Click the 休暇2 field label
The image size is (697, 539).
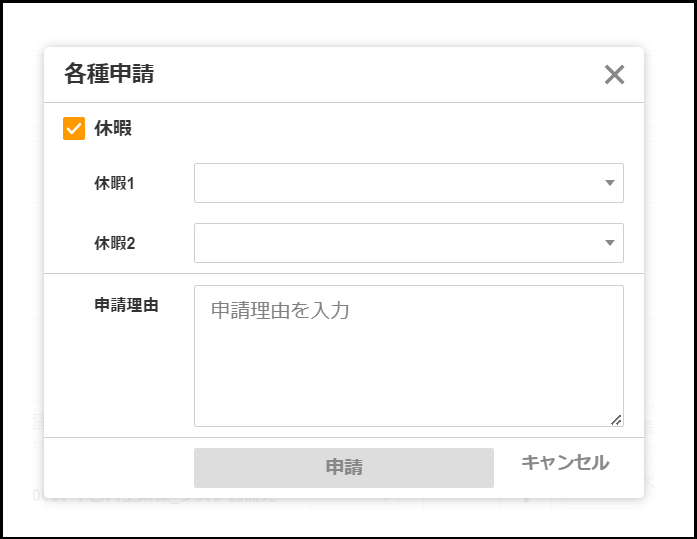pyautogui.click(x=114, y=243)
